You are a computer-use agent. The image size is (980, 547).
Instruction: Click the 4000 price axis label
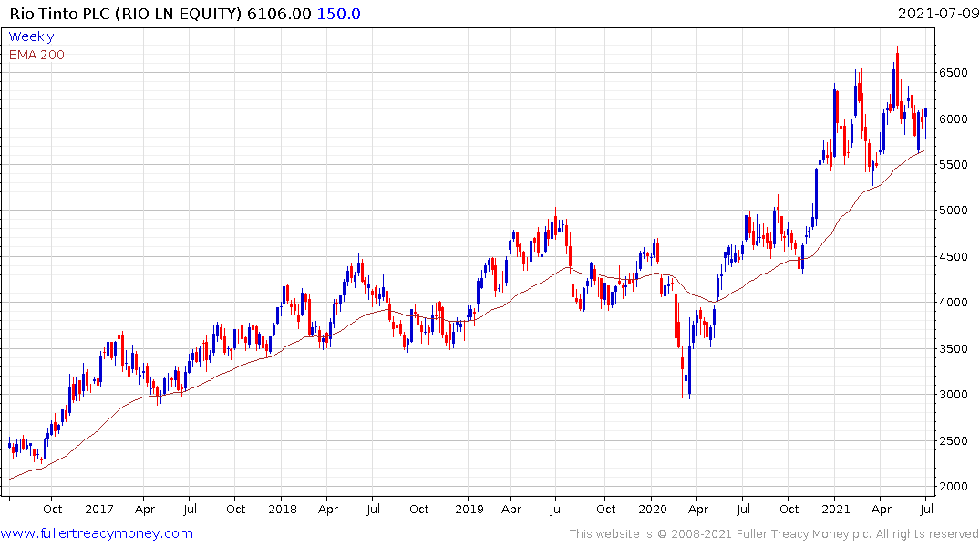954,303
